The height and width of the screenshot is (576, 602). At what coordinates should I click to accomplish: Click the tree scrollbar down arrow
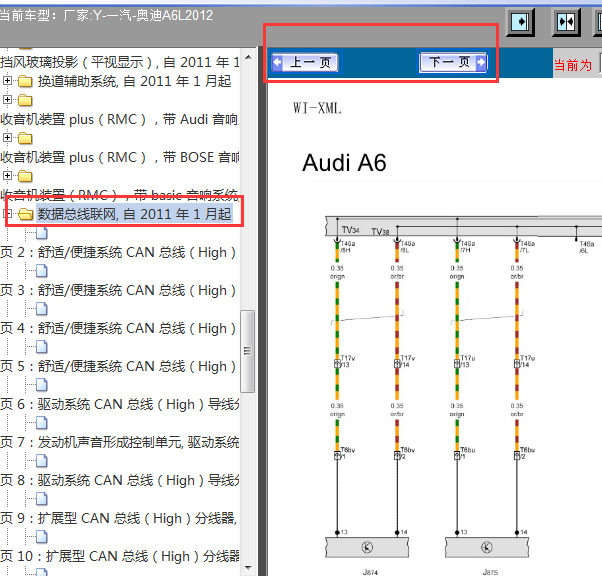(248, 568)
